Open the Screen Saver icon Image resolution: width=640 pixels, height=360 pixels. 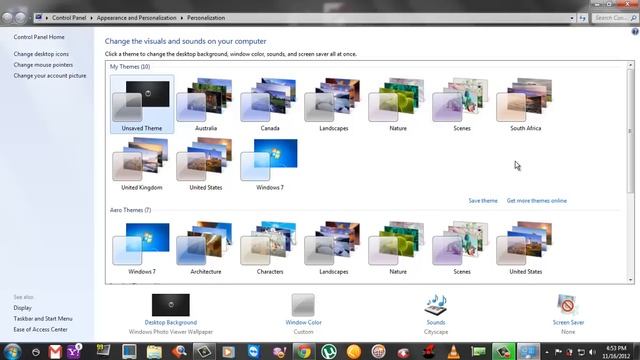coord(568,305)
